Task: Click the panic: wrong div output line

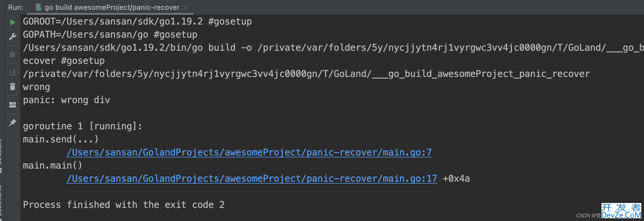Action: [67, 100]
